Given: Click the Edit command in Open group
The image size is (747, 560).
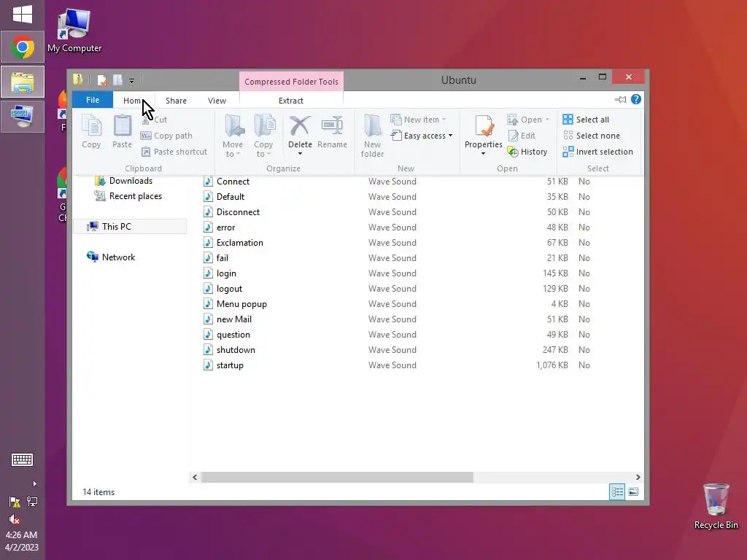Looking at the screenshot, I should pos(522,136).
